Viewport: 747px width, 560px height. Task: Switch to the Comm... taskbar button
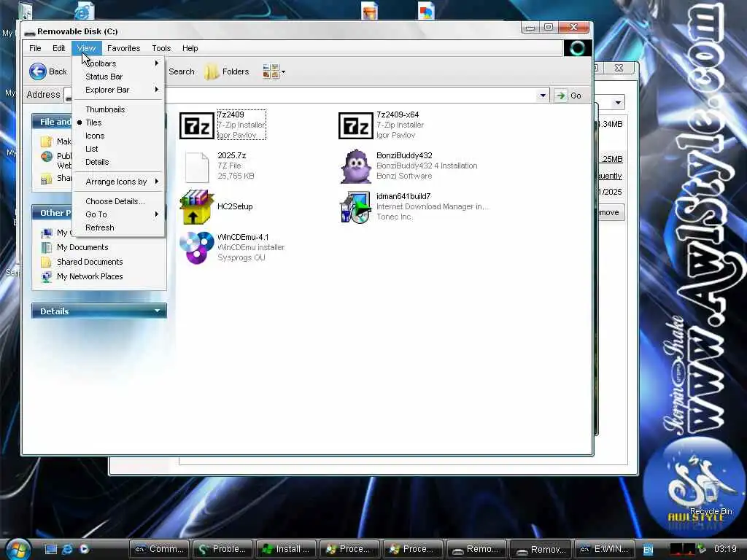[x=160, y=549]
